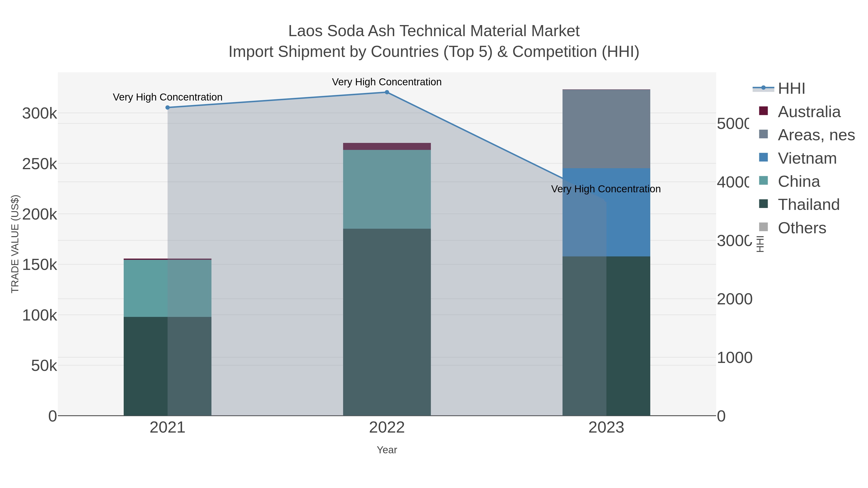Click the 2022 Very High Concentration annotation
This screenshot has height=488, width=868.
387,82
